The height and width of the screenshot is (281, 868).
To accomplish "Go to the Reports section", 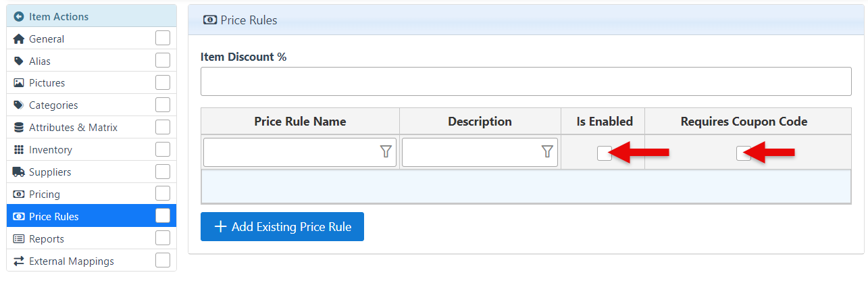I will pos(47,239).
